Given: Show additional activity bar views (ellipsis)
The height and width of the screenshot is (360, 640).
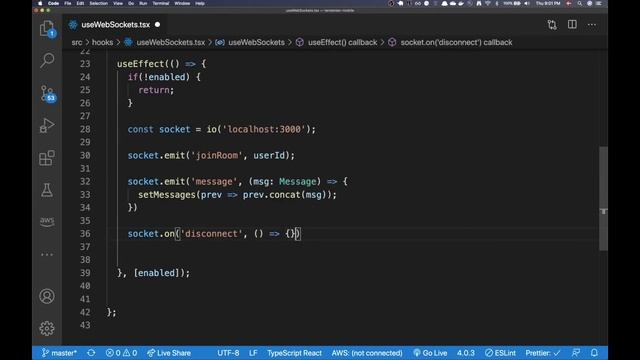Looking at the screenshot, I should (x=47, y=254).
